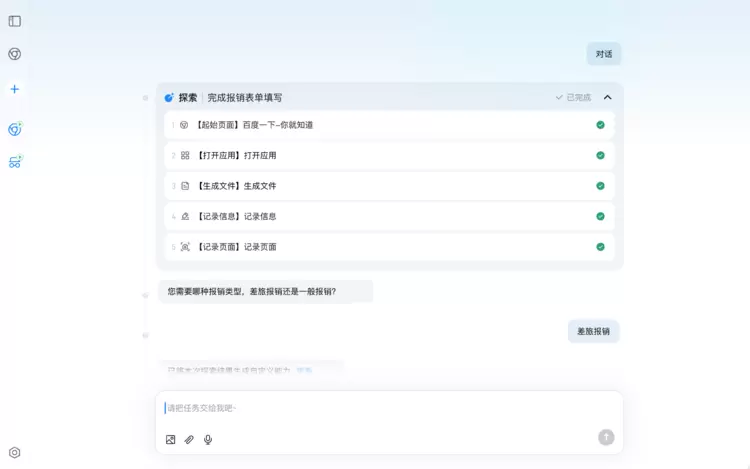Open the browser agent icon with green badge

click(x=15, y=129)
